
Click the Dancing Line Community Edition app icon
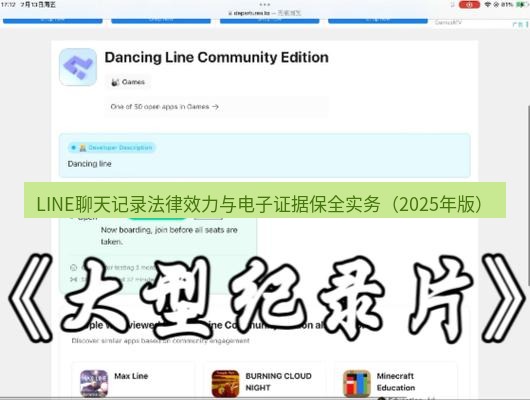[x=78, y=67]
